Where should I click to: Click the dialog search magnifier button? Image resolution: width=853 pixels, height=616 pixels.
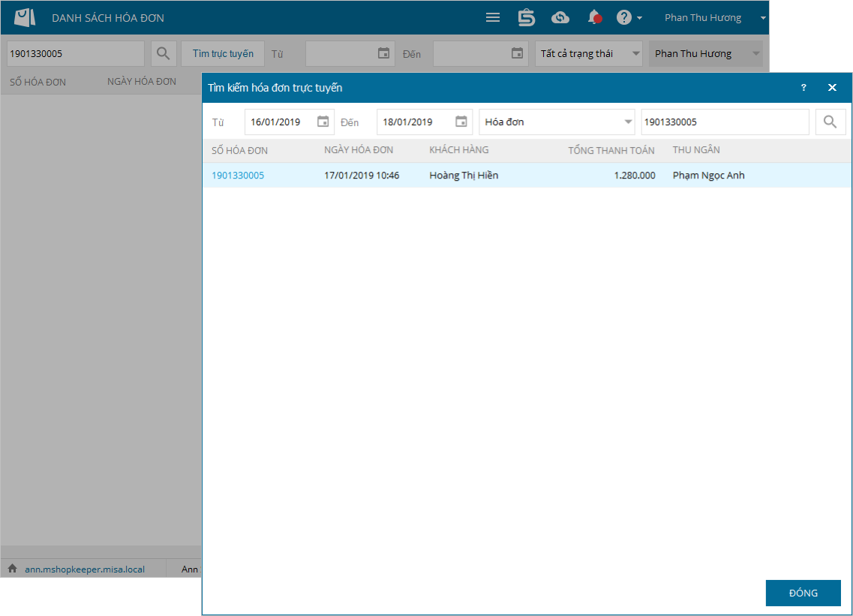(830, 122)
